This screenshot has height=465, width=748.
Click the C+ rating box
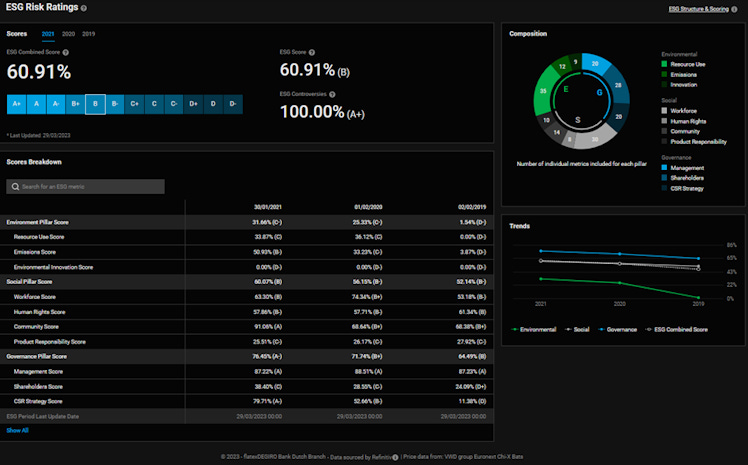tap(135, 104)
